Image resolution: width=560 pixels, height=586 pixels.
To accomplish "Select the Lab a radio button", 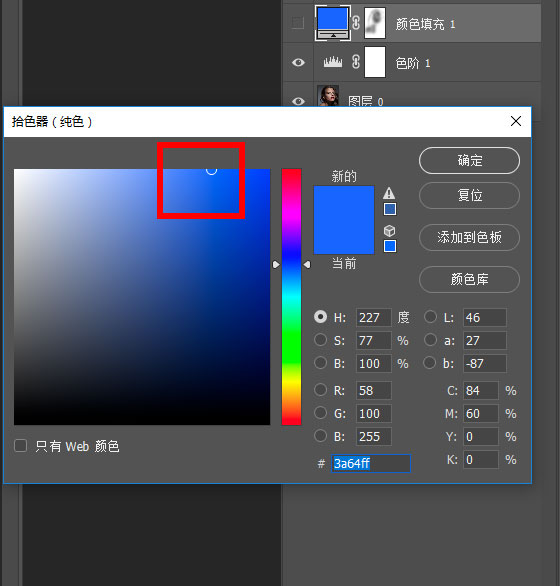I will coord(430,340).
